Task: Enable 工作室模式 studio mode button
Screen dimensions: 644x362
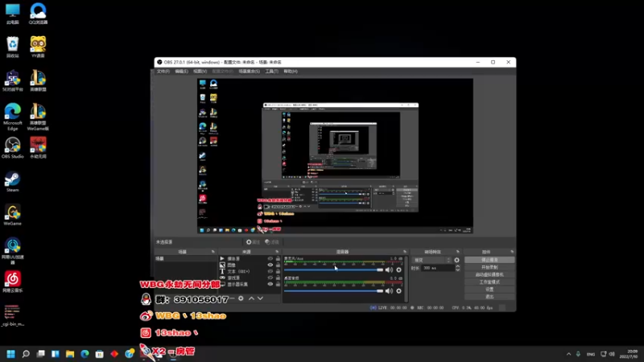Action: click(489, 282)
